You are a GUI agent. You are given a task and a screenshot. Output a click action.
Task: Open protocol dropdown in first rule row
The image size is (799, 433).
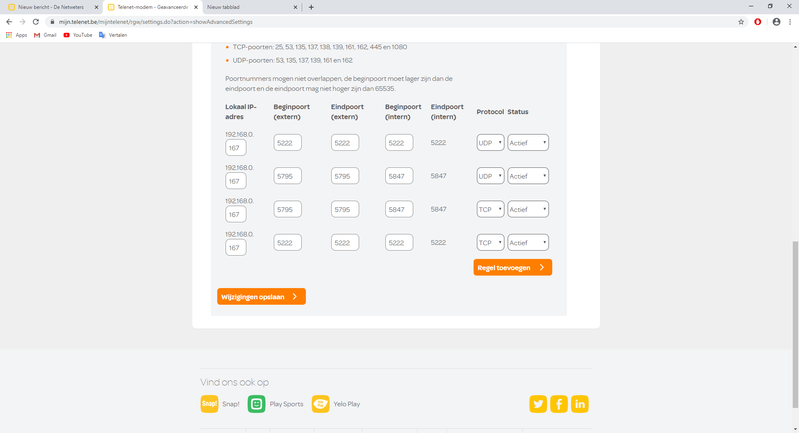tap(490, 143)
